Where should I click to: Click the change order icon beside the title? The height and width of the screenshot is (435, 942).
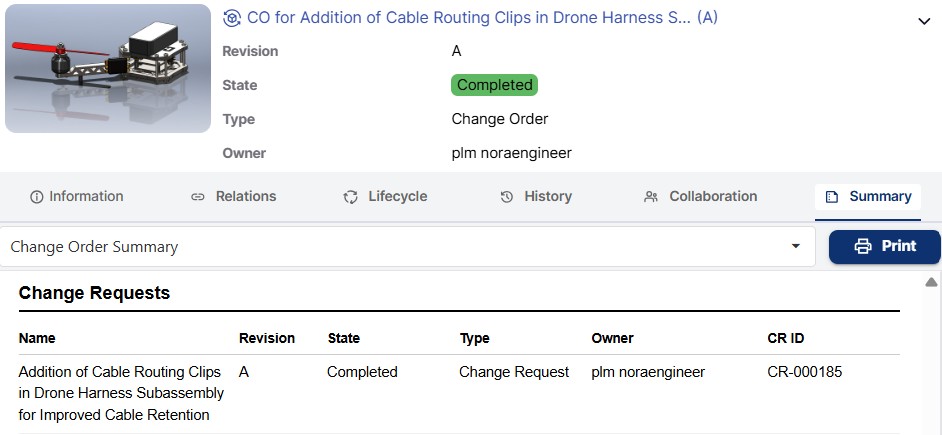(x=232, y=18)
